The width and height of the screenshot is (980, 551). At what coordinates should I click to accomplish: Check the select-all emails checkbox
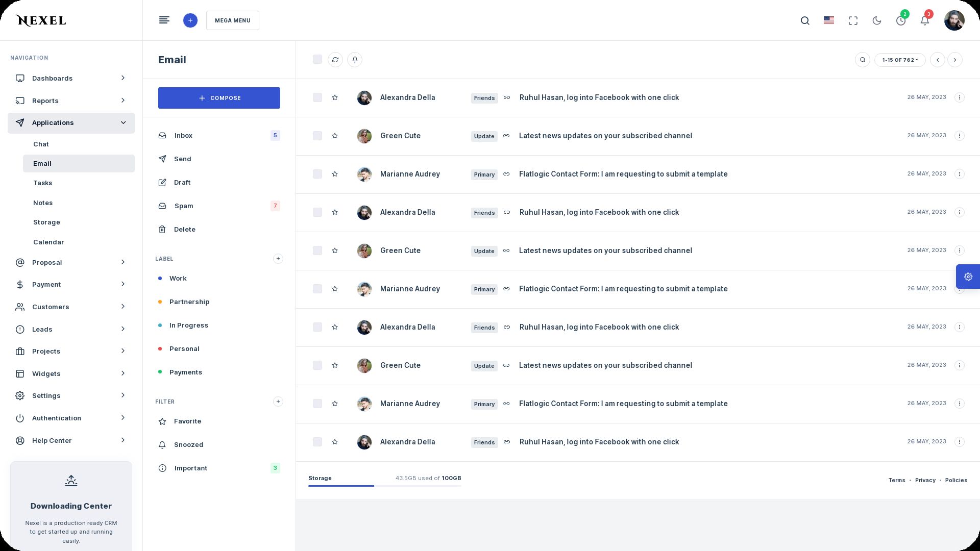pos(317,60)
